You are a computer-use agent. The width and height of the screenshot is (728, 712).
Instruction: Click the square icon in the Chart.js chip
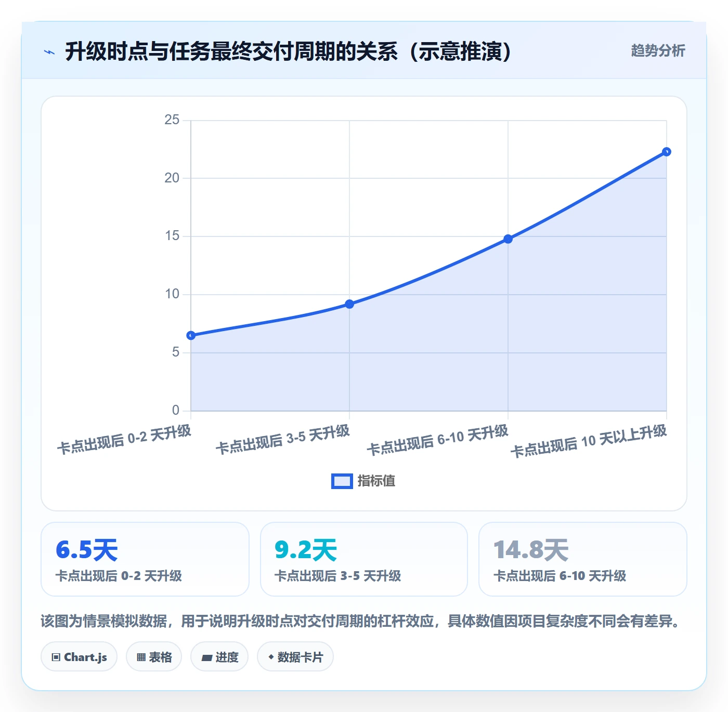(56, 657)
